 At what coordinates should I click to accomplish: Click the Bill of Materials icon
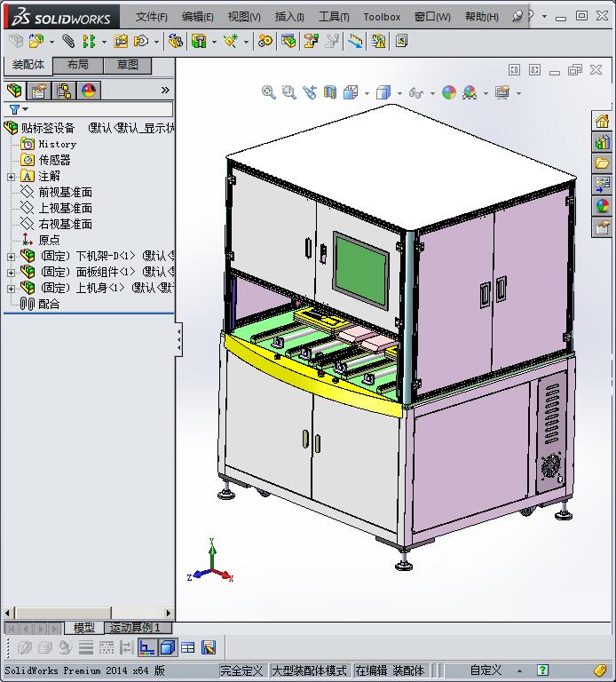point(288,42)
